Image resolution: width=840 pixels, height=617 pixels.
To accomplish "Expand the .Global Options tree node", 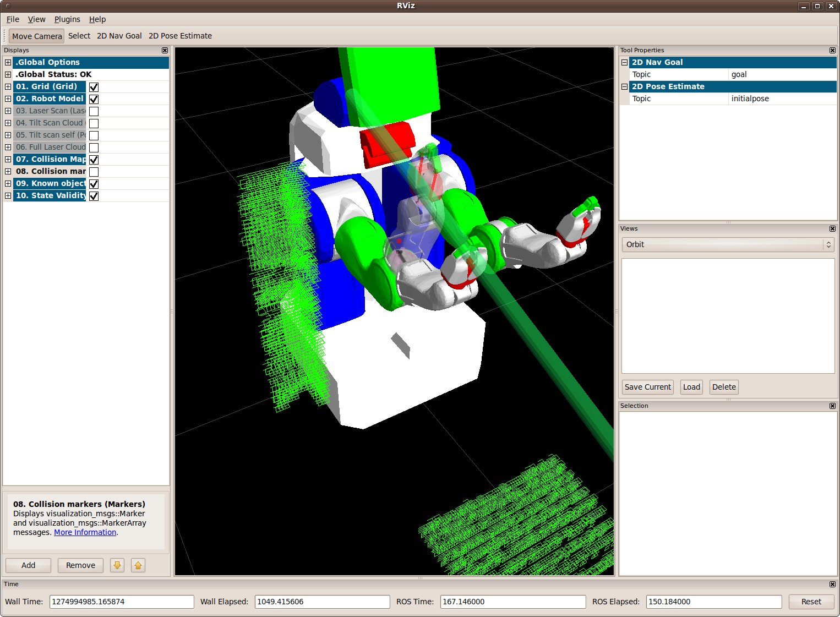I will [8, 62].
